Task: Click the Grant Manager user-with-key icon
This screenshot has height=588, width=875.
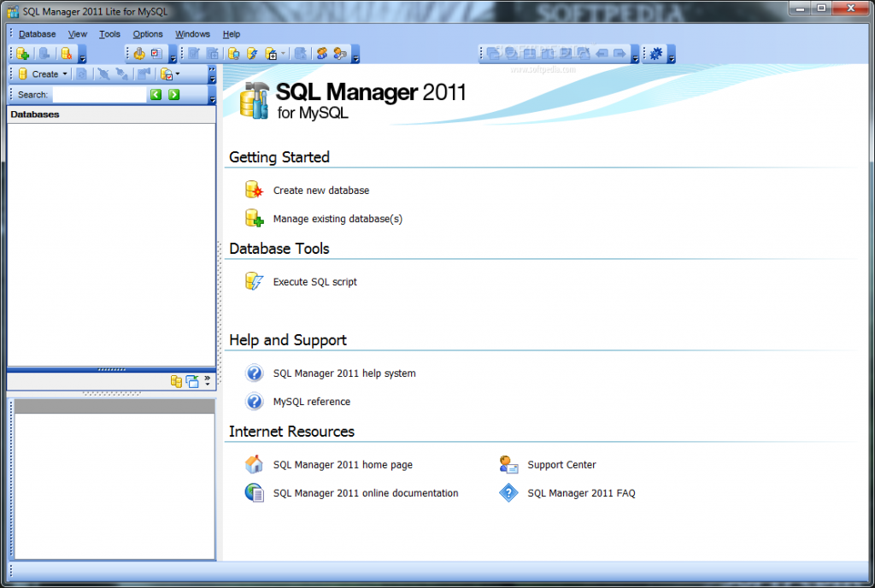Action: pos(340,54)
